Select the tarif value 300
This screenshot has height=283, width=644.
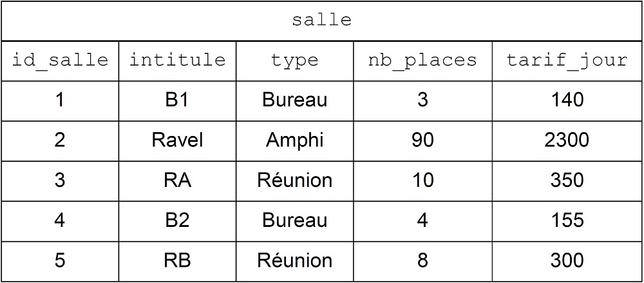pyautogui.click(x=567, y=260)
